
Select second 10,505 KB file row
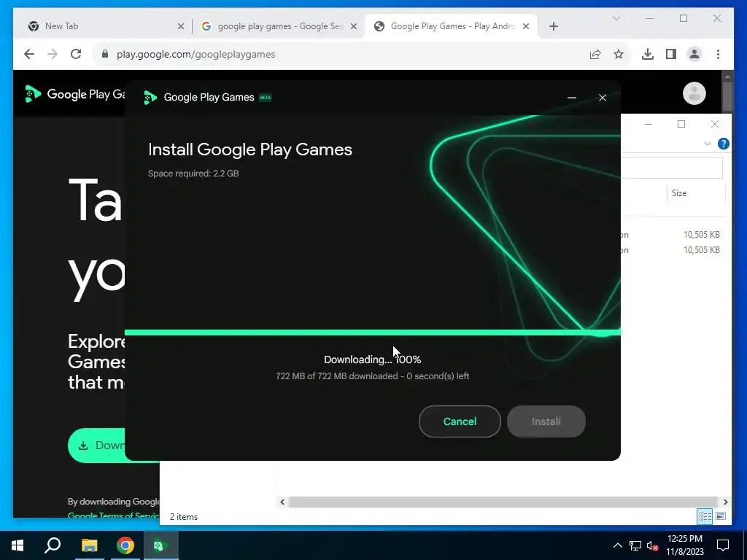click(x=673, y=250)
